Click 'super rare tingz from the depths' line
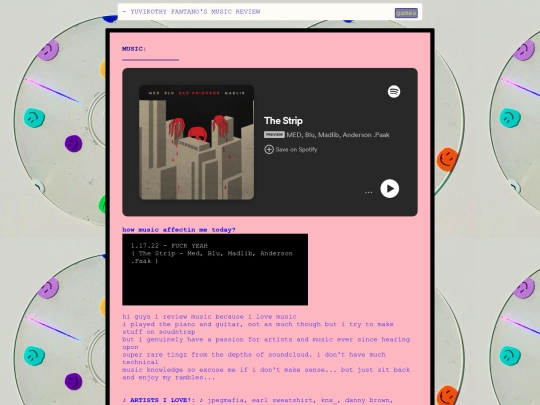 coord(254,355)
